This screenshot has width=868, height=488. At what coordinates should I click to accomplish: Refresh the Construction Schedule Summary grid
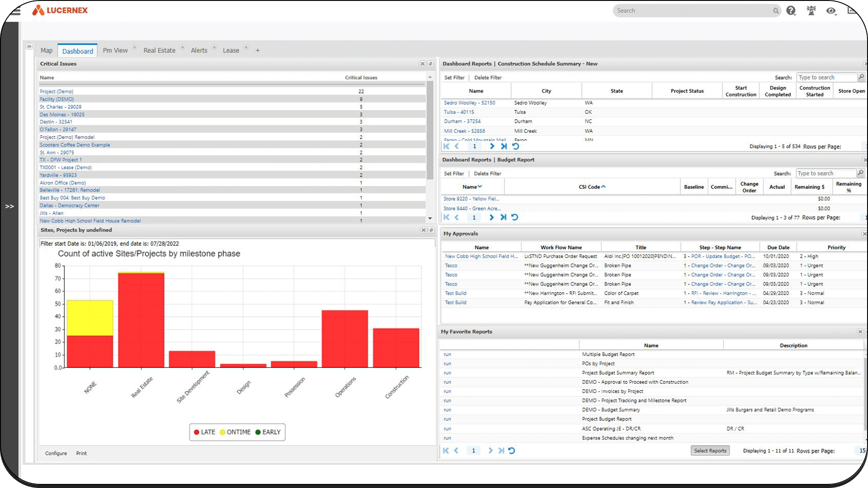(515, 146)
